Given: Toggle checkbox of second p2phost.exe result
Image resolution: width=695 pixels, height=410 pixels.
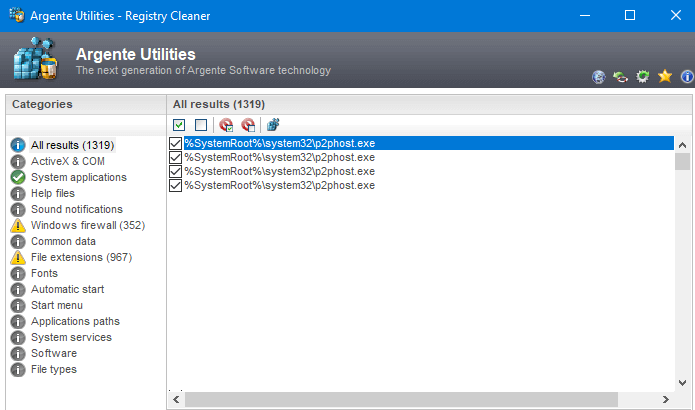Looking at the screenshot, I should tap(176, 158).
